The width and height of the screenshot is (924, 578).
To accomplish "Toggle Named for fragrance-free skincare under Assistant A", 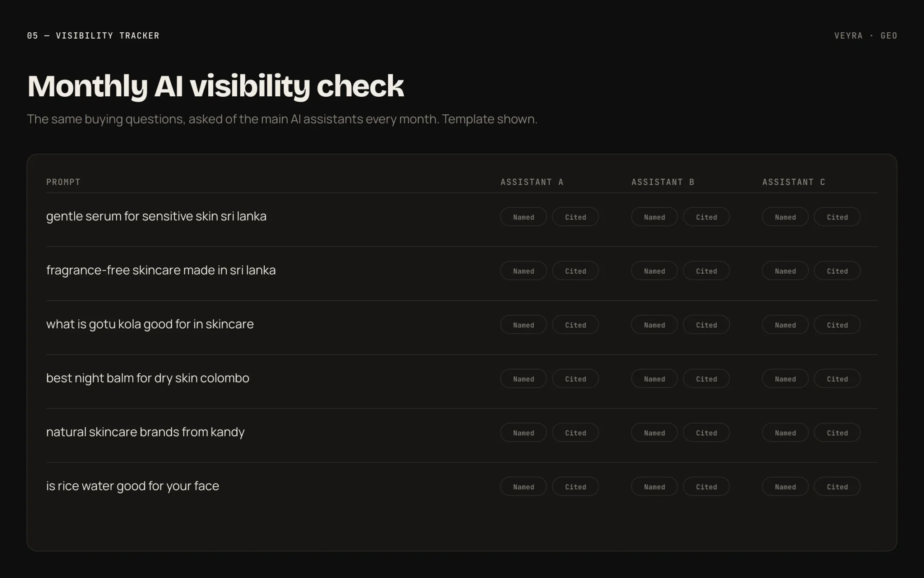I will coord(523,271).
